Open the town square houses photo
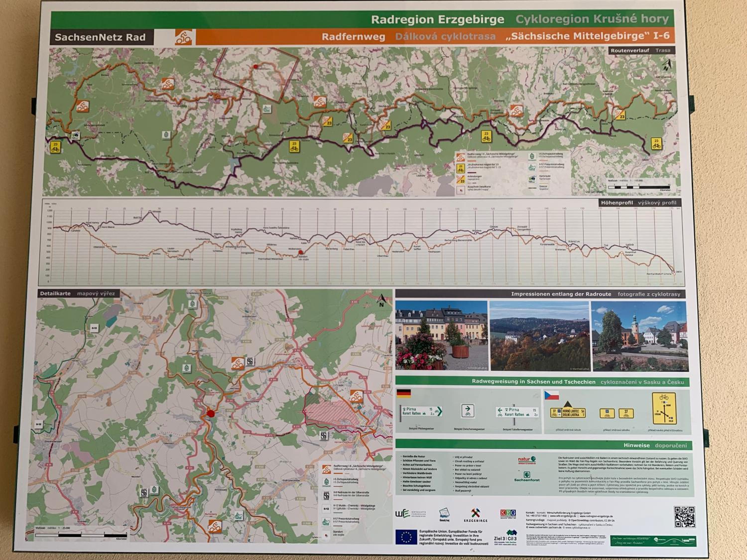This screenshot has height=560, width=747. (x=441, y=335)
